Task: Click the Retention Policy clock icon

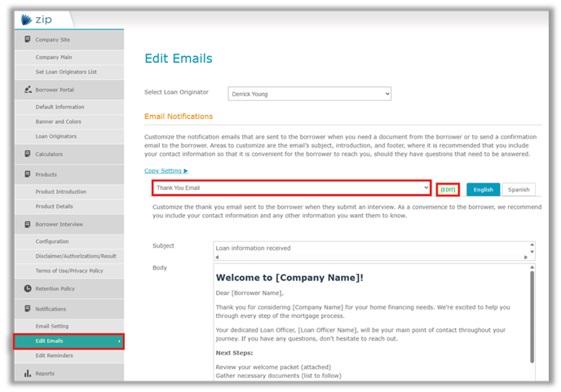Action: click(28, 288)
